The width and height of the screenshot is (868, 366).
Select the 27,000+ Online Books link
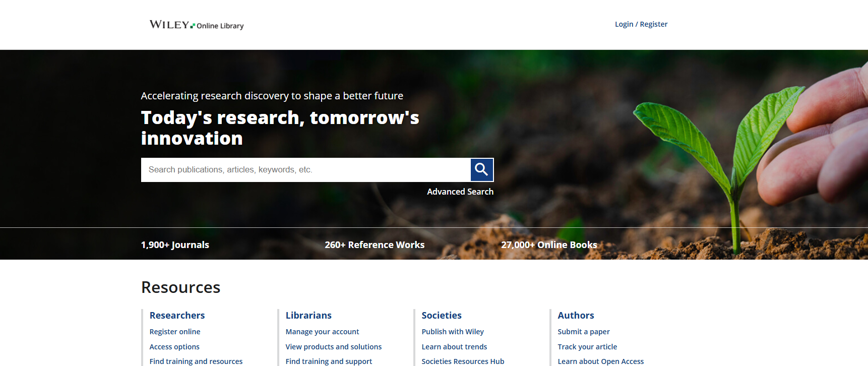click(549, 245)
